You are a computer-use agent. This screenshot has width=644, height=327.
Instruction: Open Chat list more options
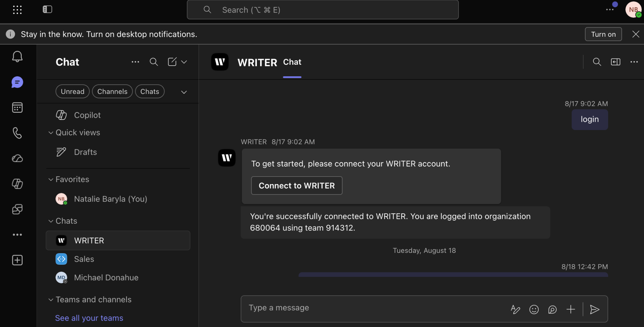[x=135, y=62]
